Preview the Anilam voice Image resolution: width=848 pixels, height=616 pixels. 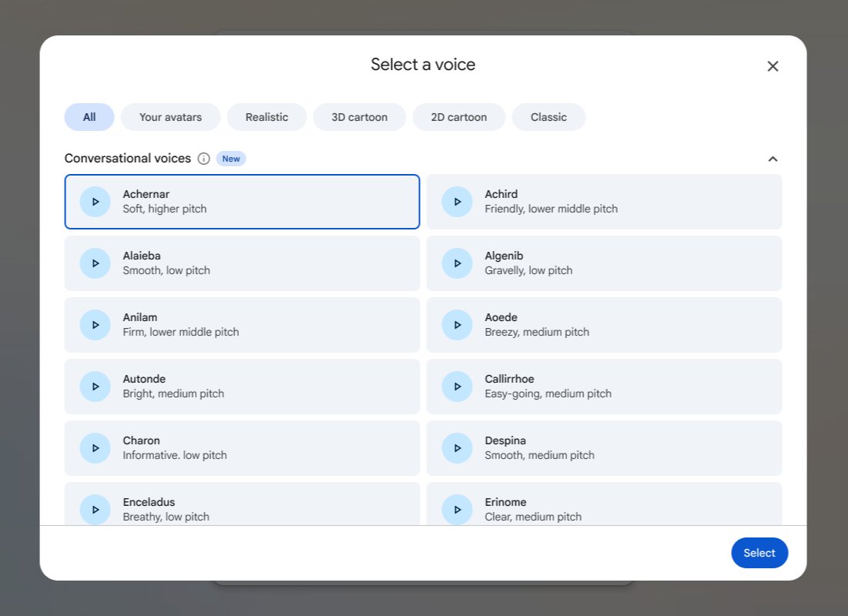pos(96,325)
